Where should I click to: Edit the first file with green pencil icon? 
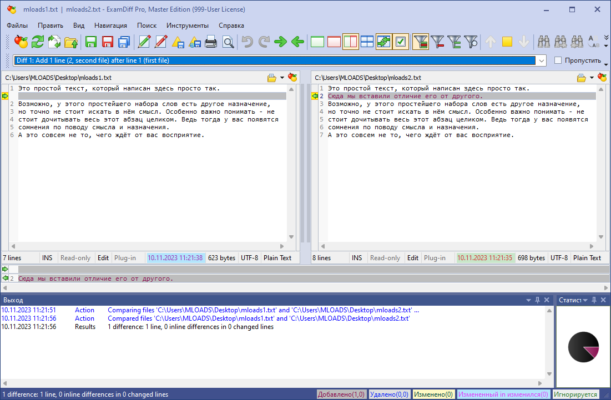point(144,42)
